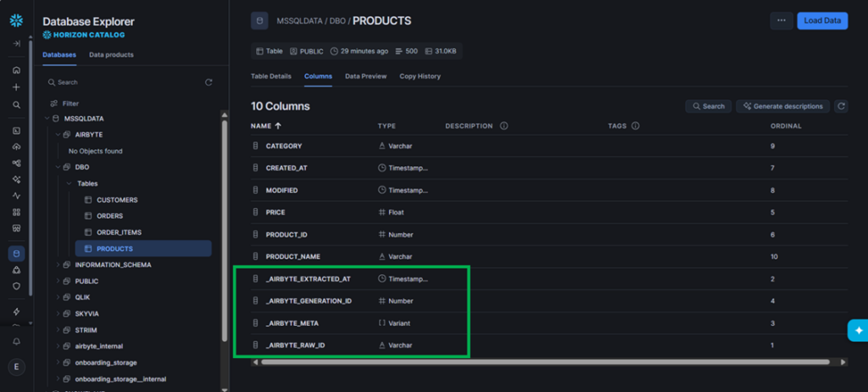
Task: Expand the onboarding_storage schema node
Action: point(58,362)
